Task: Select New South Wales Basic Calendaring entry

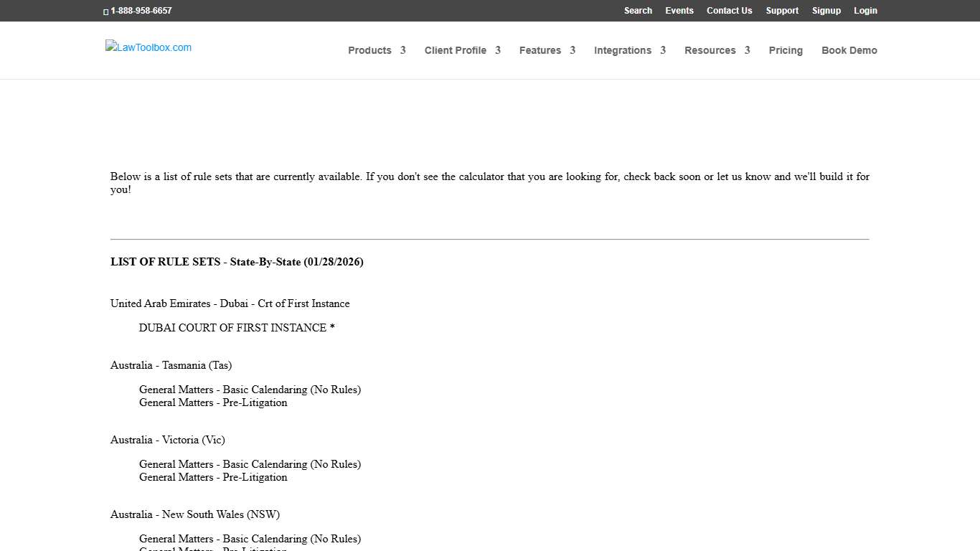Action: [250, 539]
